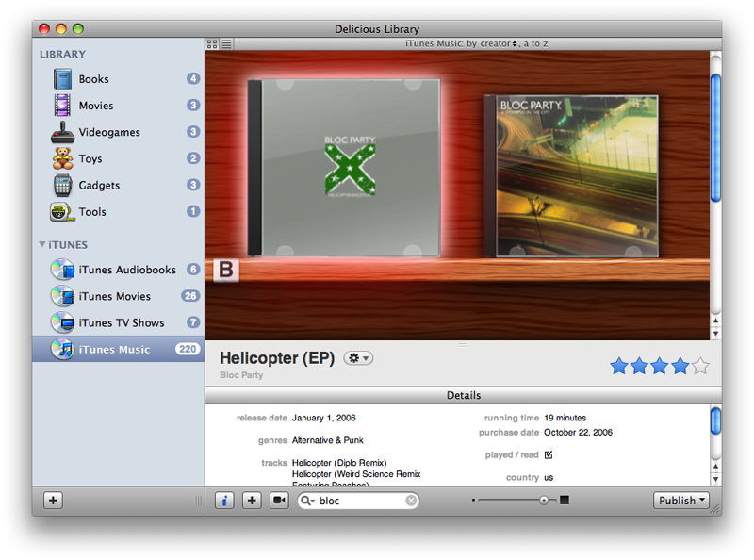754x560 pixels.
Task: Add a new shelf in sidebar
Action: (x=53, y=501)
